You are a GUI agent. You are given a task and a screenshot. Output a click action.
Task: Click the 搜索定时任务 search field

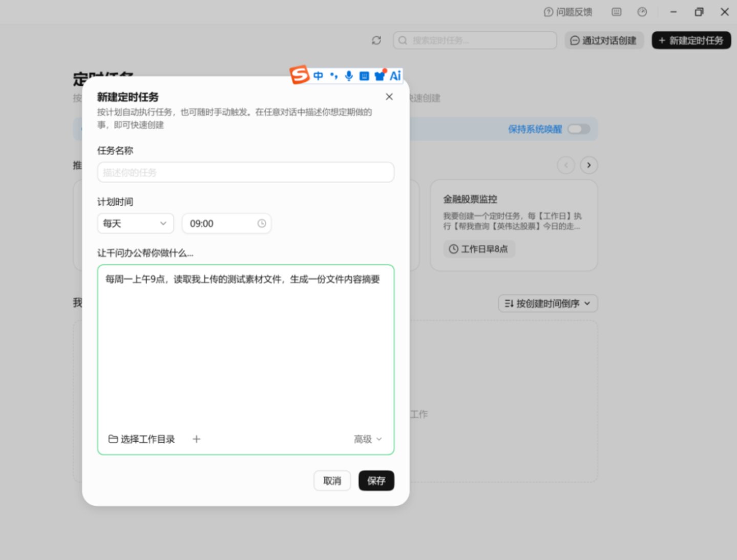pos(475,40)
